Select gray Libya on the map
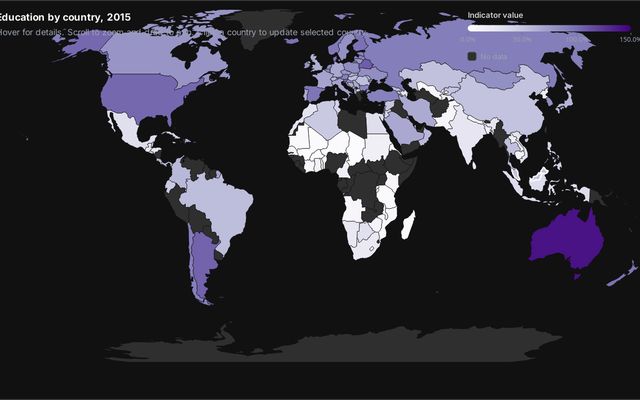The height and width of the screenshot is (400, 640). (354, 122)
